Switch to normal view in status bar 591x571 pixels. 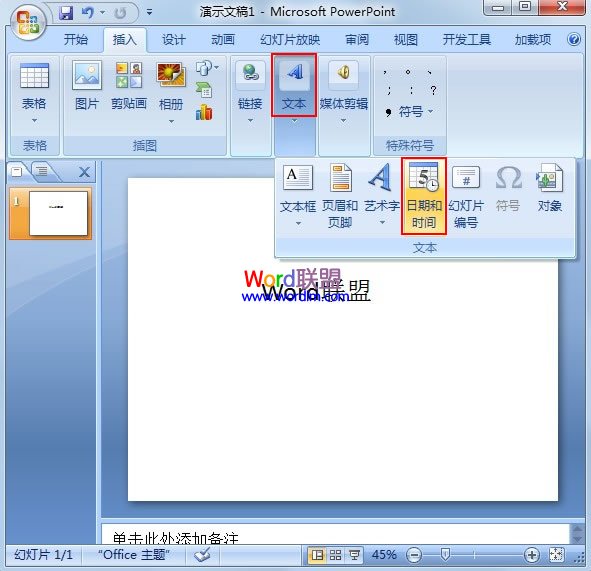point(317,555)
